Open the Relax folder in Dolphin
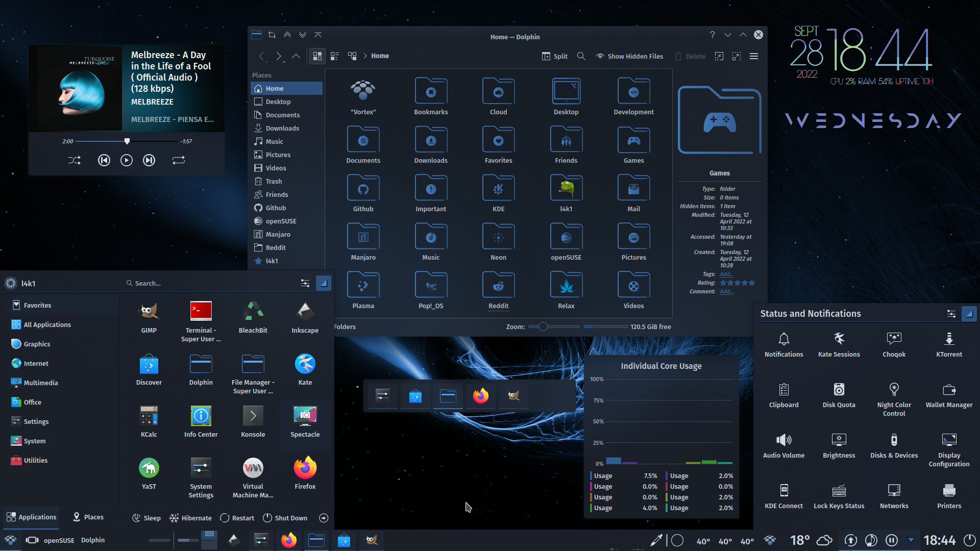This screenshot has height=551, width=980. point(566,290)
